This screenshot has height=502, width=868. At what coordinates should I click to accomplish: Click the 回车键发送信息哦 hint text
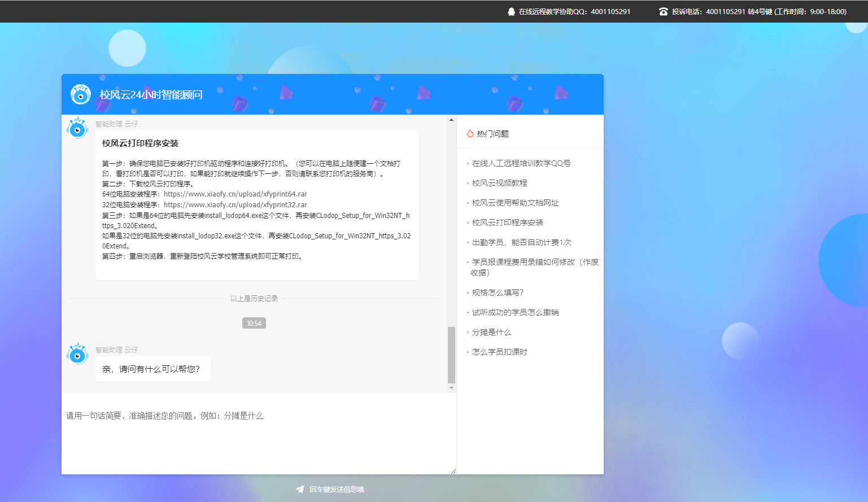[x=337, y=490]
